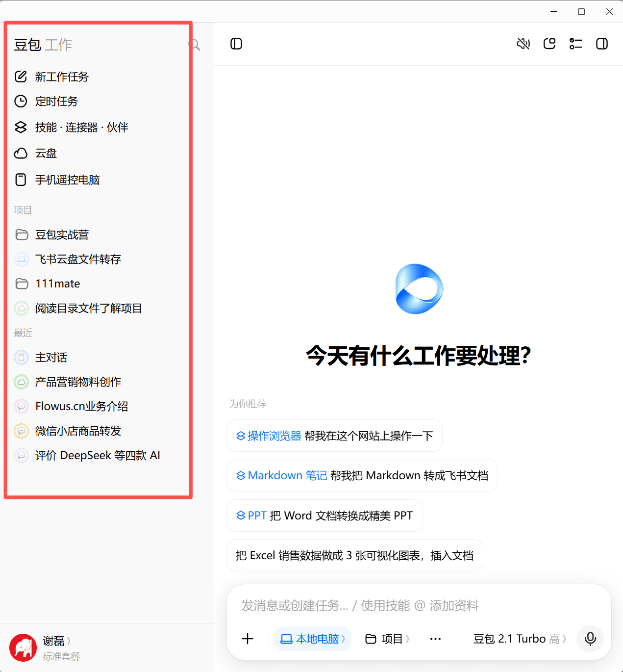Click the orange icon beside 微信小店商品转发
Viewport: 623px width, 672px height.
[21, 431]
